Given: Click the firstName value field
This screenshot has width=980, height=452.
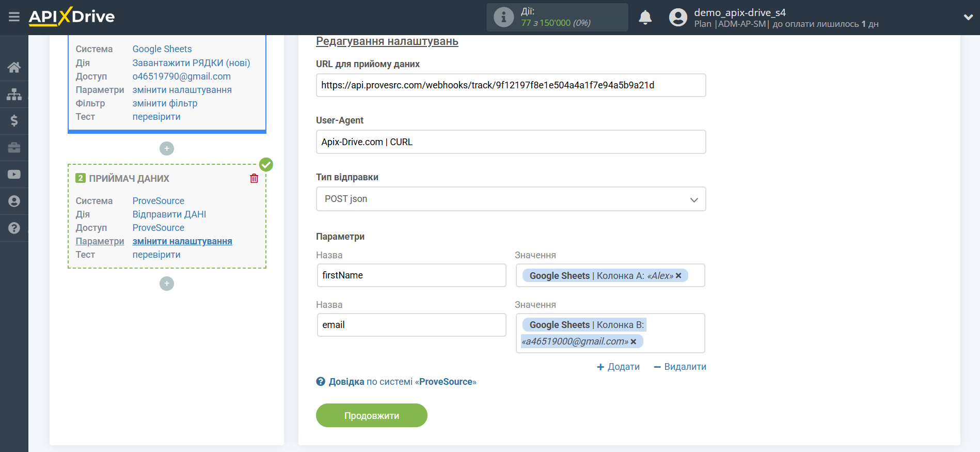Looking at the screenshot, I should 610,275.
